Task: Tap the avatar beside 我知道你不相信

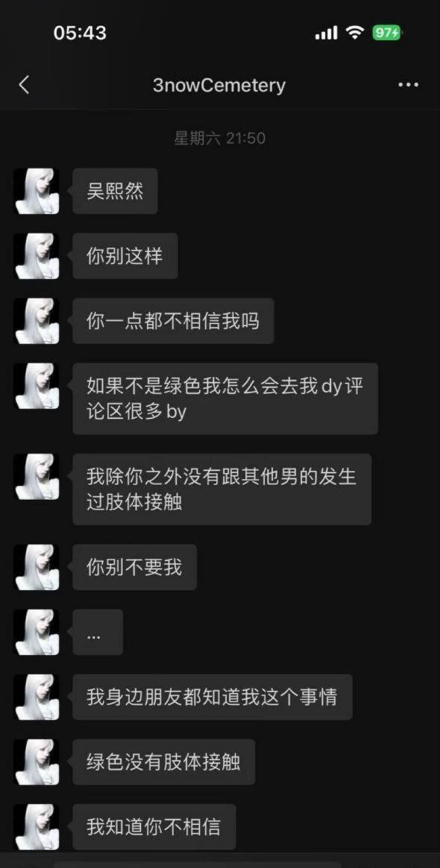Action: coord(37,827)
